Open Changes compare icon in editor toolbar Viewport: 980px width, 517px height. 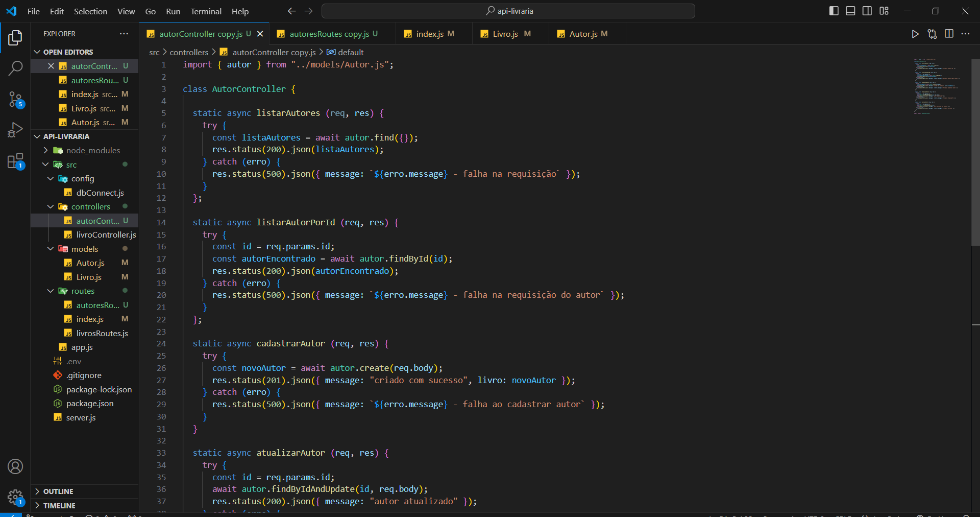pos(932,34)
